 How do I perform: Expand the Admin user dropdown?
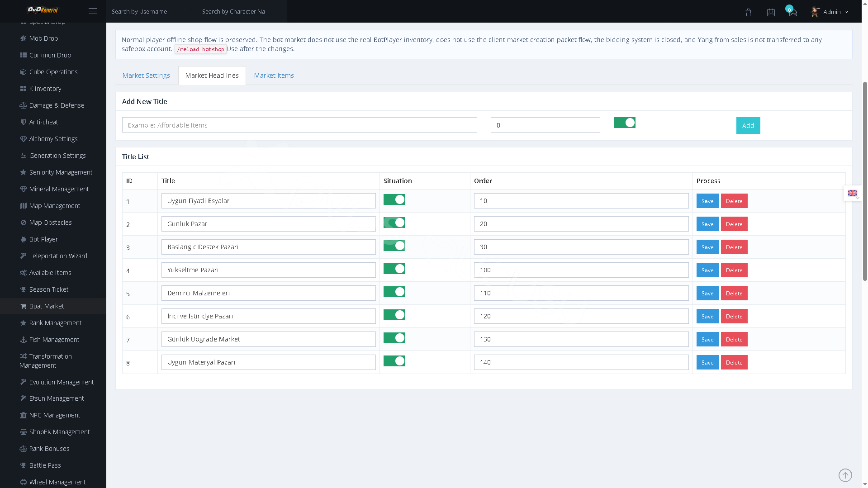(x=830, y=12)
